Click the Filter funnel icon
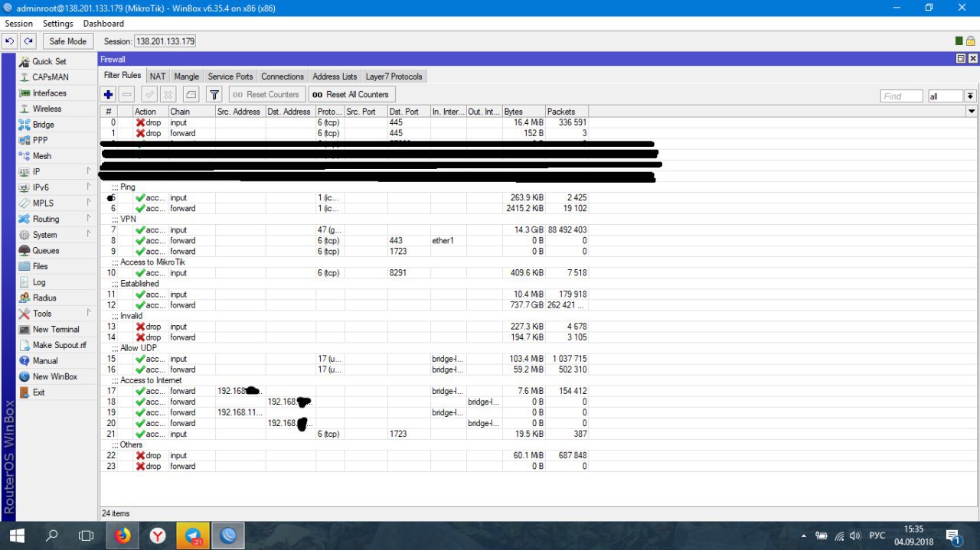Viewport: 980px width, 550px height. 214,95
